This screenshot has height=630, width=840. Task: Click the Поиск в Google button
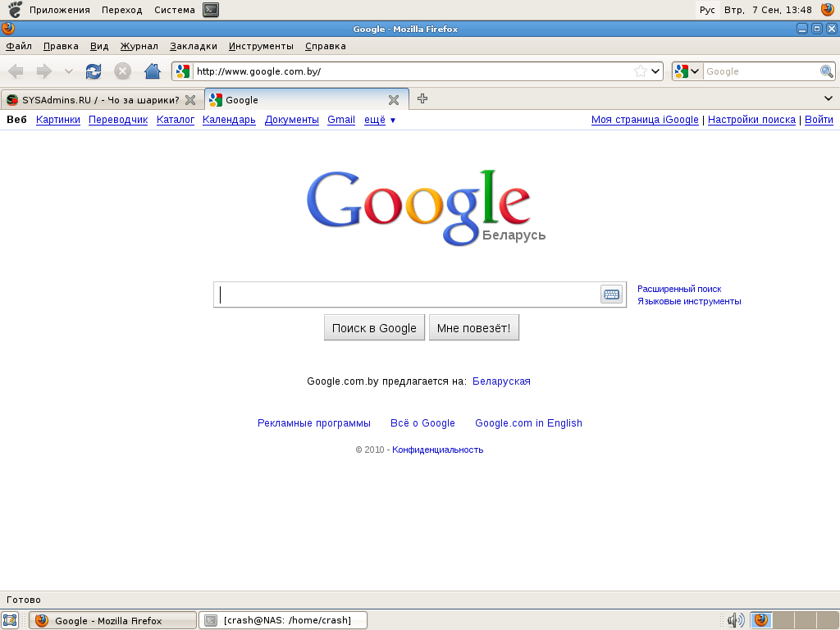[374, 328]
